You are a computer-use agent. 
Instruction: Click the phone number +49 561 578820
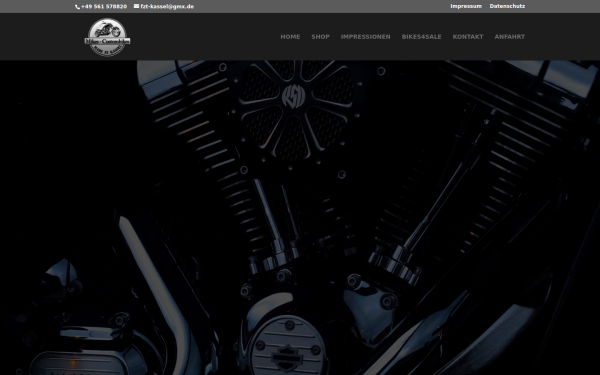pos(104,7)
